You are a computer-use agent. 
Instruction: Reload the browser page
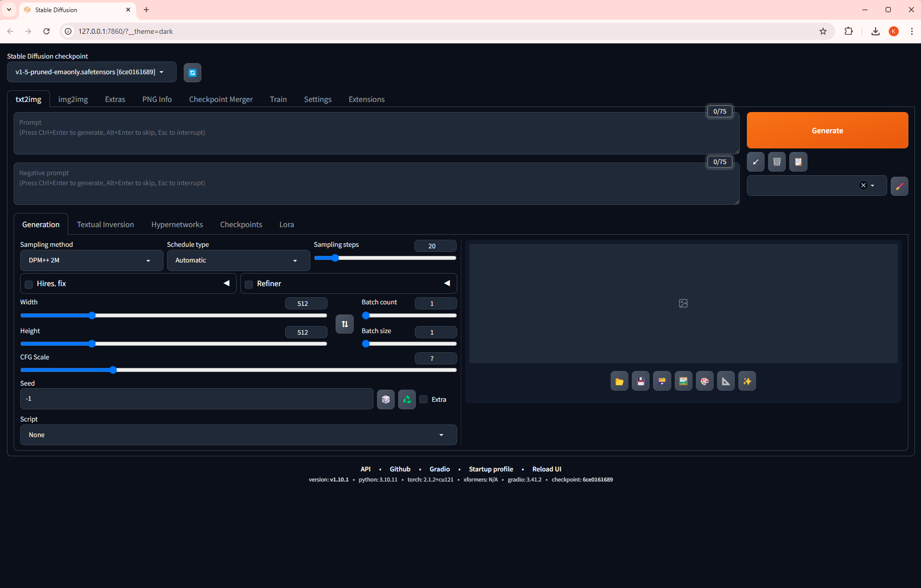[46, 31]
